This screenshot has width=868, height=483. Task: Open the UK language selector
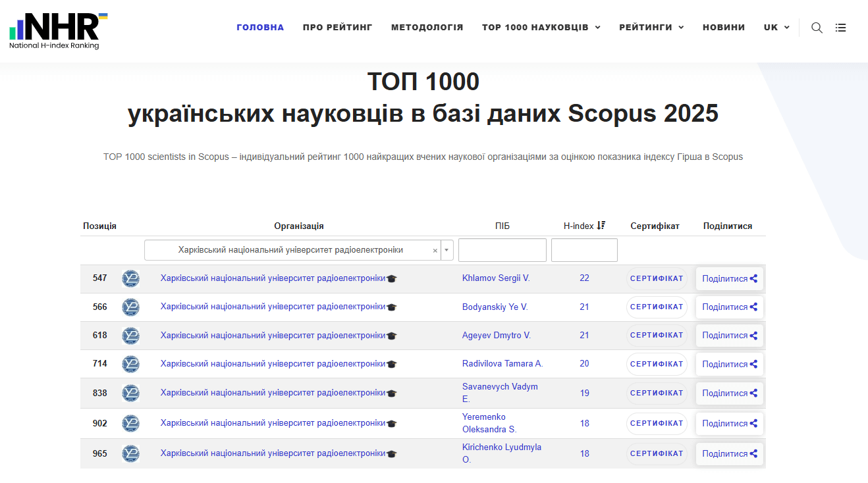click(x=776, y=28)
